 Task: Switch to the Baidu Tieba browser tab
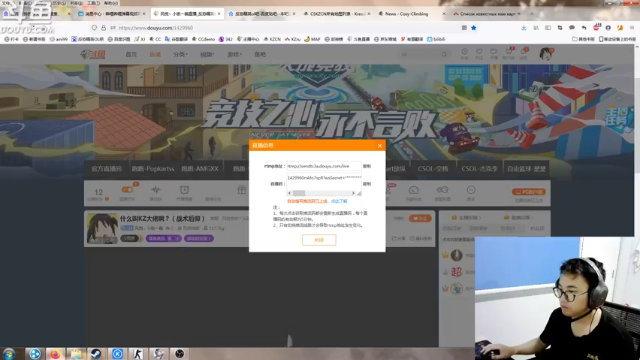tap(261, 14)
